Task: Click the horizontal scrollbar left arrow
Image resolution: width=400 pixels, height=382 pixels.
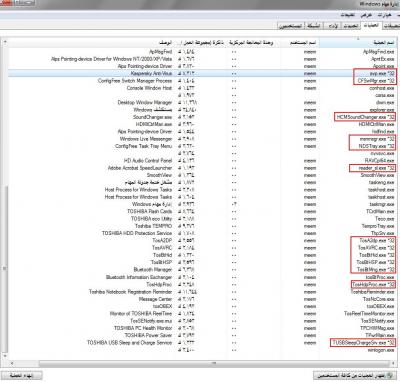Action: (12, 363)
